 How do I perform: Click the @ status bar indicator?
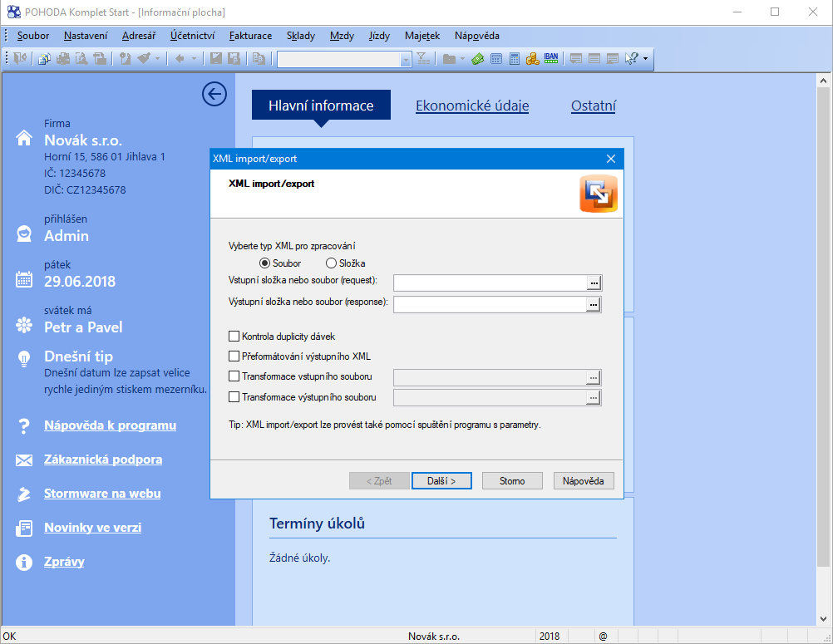pyautogui.click(x=603, y=636)
